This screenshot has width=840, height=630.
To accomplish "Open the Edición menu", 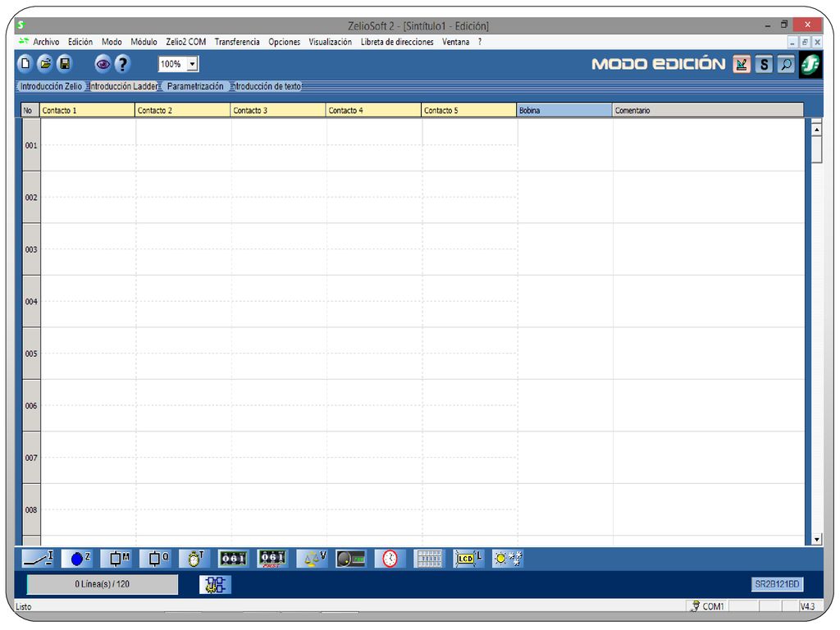I will tap(80, 42).
